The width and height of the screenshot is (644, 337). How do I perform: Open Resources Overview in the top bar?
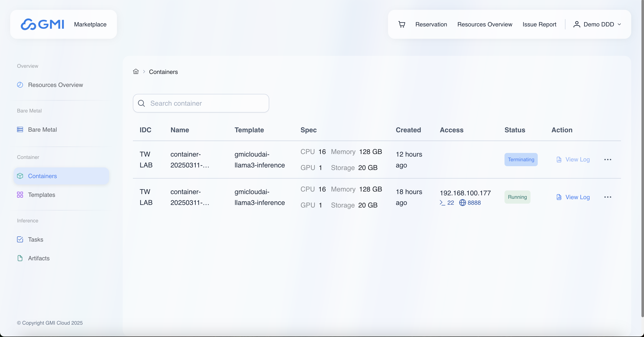[x=484, y=24]
